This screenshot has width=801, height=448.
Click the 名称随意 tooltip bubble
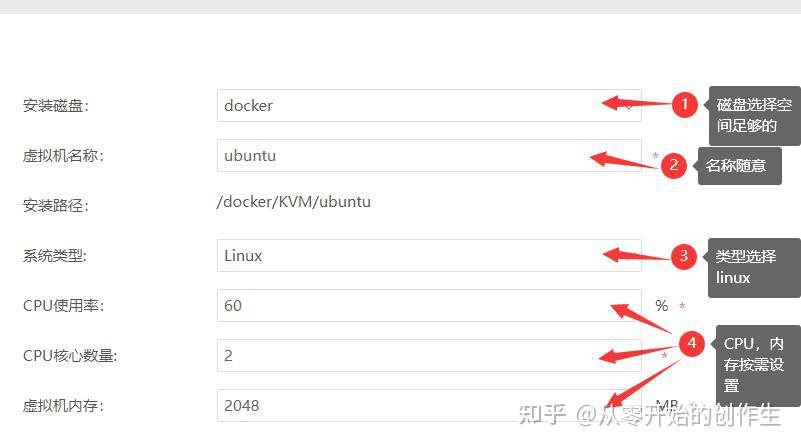coord(739,166)
